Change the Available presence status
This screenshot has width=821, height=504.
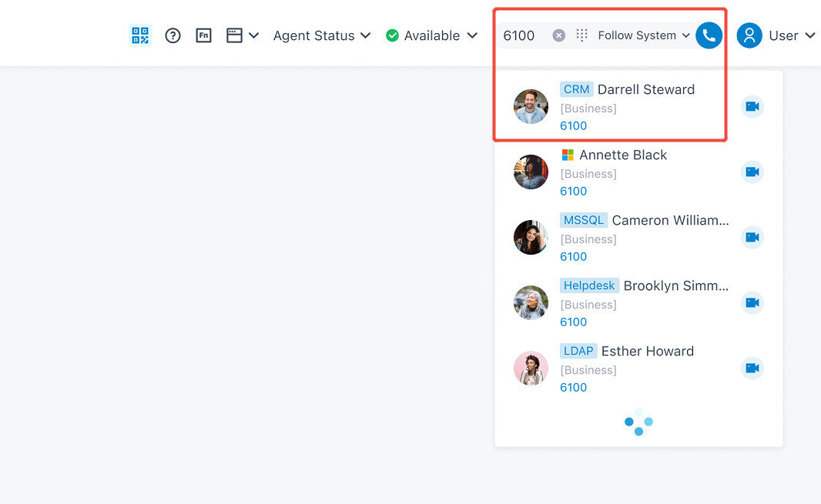(432, 35)
